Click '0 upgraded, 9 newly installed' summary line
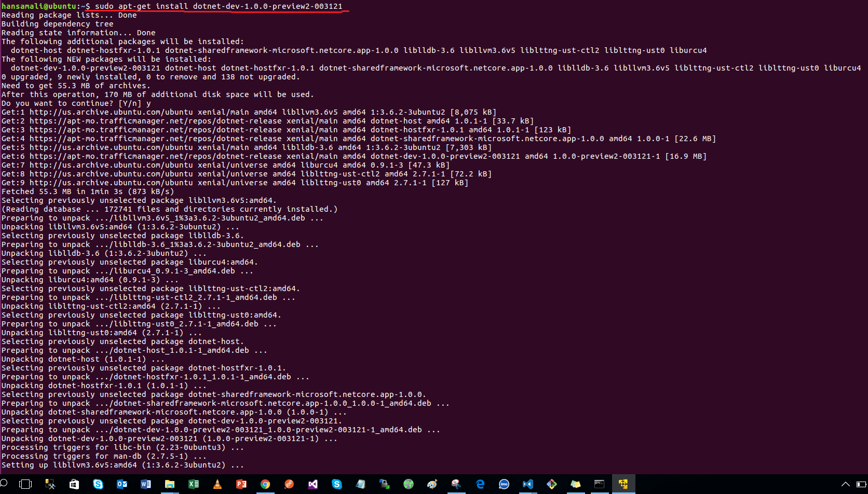The height and width of the screenshot is (494, 868). tap(151, 77)
